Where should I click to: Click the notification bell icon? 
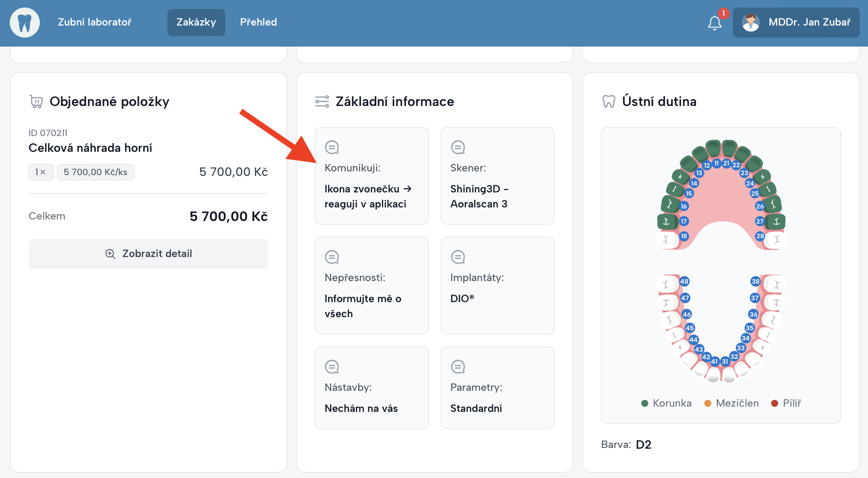pyautogui.click(x=714, y=23)
